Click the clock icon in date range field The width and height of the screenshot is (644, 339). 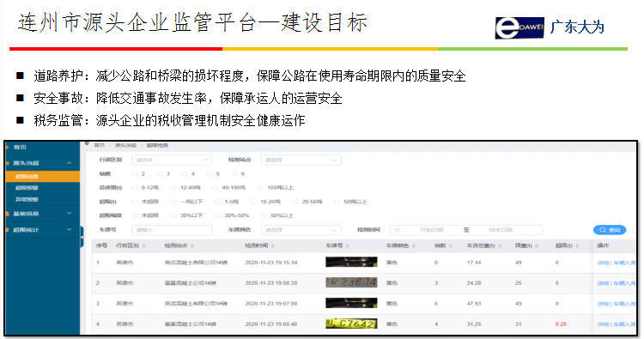(398, 230)
